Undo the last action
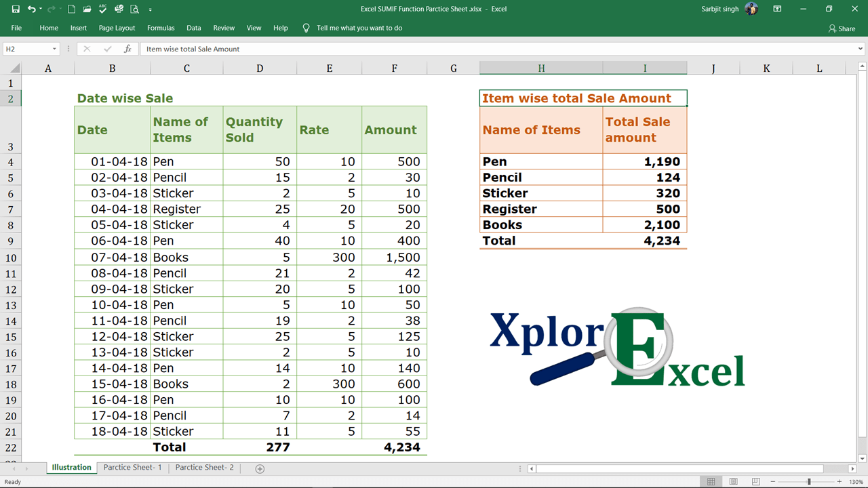868x488 pixels. coord(33,9)
